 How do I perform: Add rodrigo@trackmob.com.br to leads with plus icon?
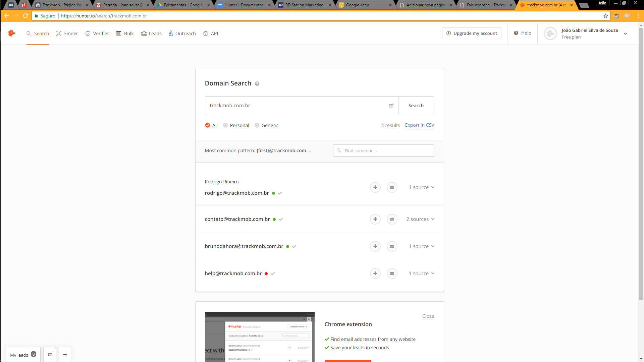point(375,187)
